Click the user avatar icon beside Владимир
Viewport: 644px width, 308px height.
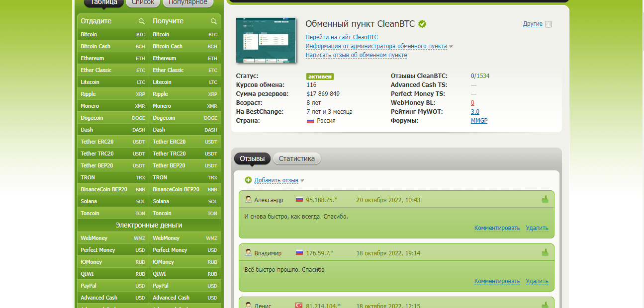248,253
